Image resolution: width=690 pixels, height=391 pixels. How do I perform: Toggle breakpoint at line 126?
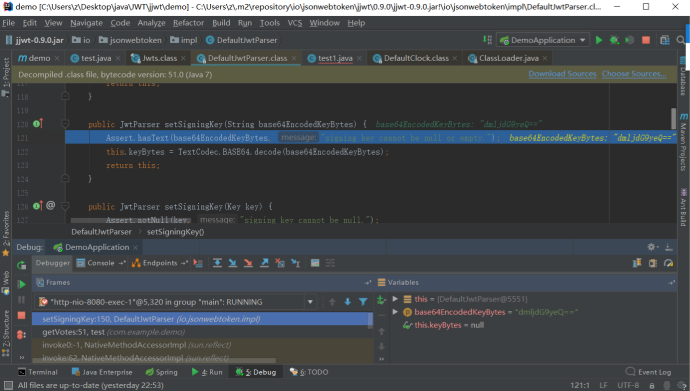click(37, 206)
